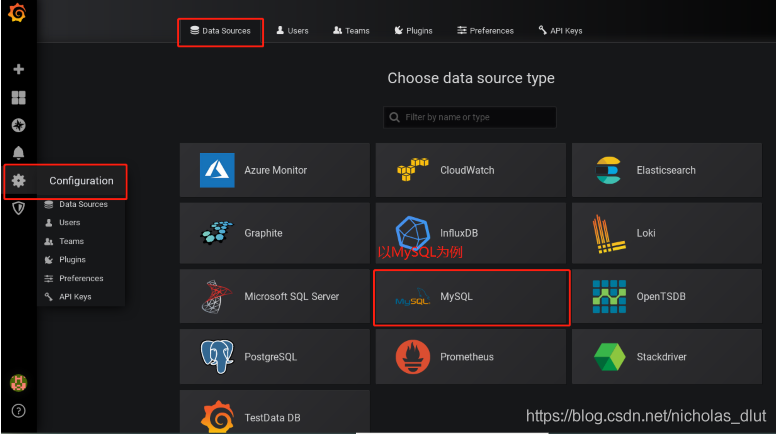Click the Graphite logo icon
Screen dimensions: 777x435
pos(217,232)
